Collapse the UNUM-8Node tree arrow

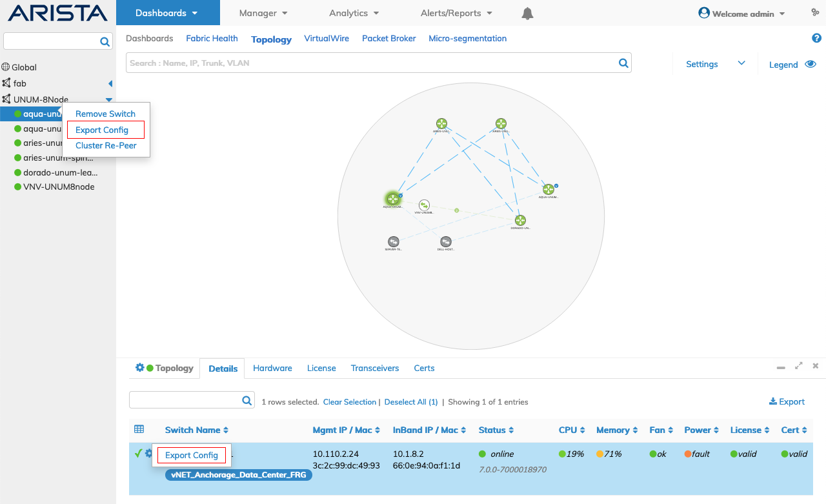tap(109, 100)
